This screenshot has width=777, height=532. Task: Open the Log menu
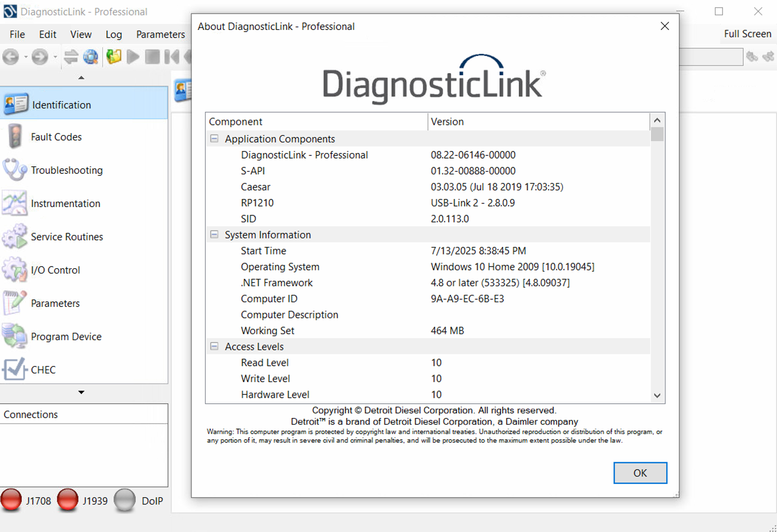(113, 34)
